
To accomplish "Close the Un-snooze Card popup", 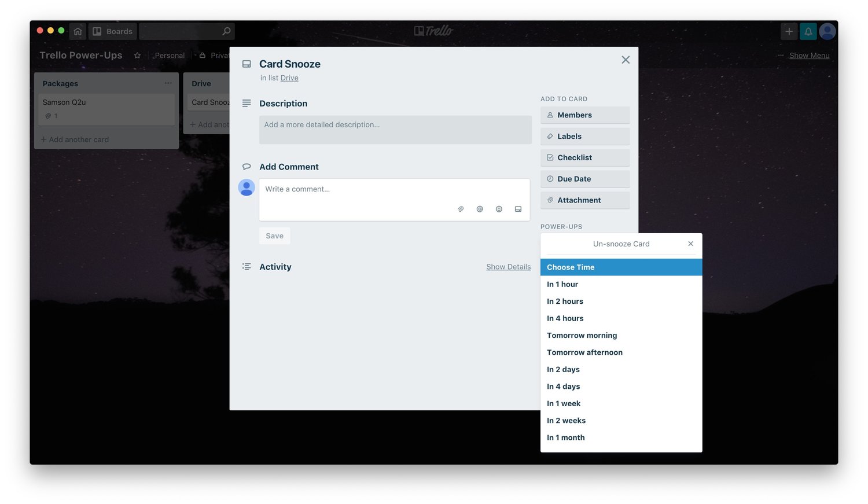I will pos(690,244).
